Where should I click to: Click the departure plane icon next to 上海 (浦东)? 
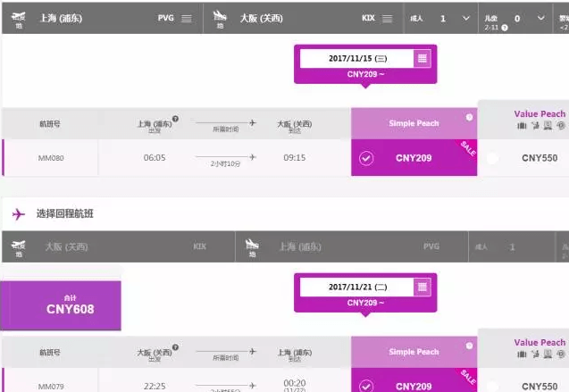[18, 19]
